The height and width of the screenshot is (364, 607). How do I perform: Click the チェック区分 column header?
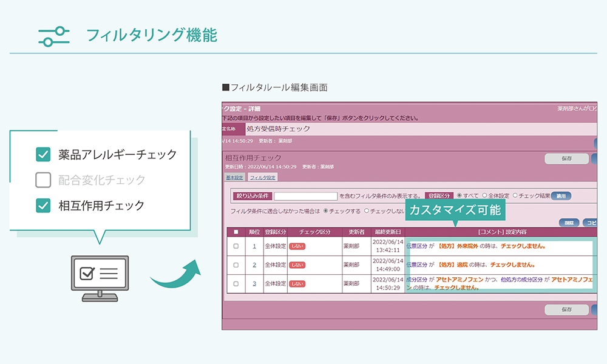point(314,232)
